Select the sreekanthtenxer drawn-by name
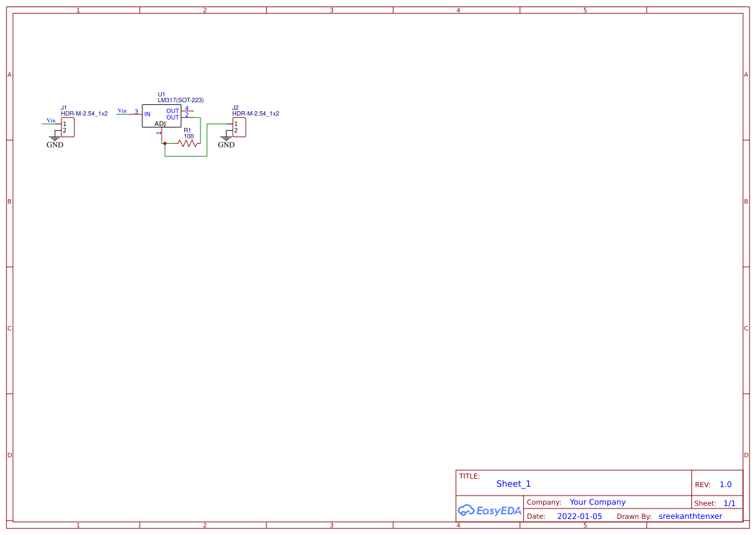 (x=690, y=516)
